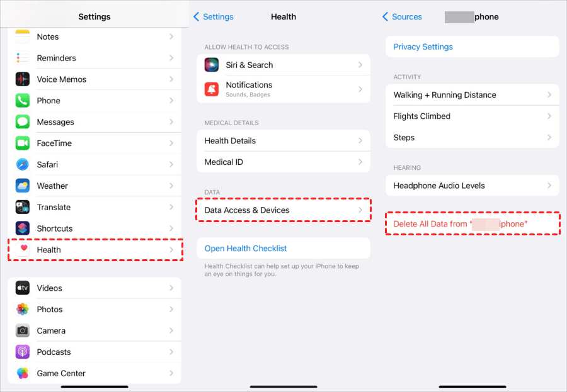Open the Flights Climbed entry
This screenshot has width=567, height=392.
(472, 116)
